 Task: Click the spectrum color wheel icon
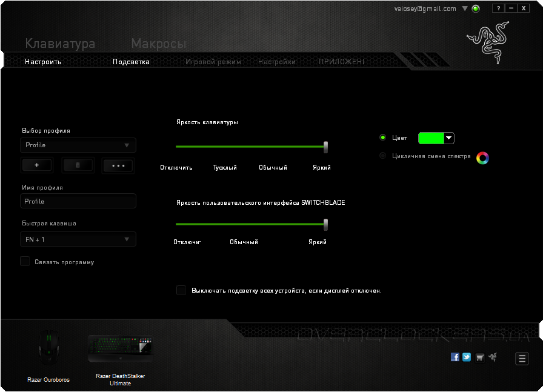[x=482, y=158]
